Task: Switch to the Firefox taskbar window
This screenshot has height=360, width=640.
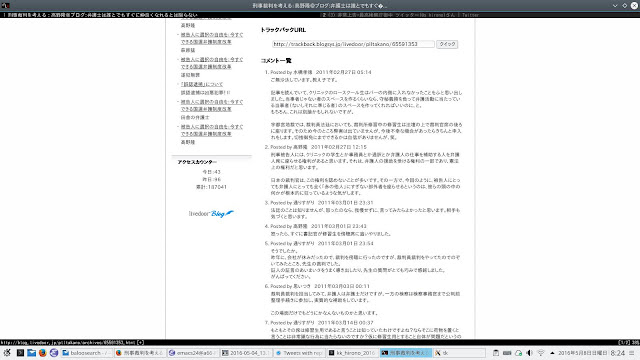Action: tap(140, 353)
